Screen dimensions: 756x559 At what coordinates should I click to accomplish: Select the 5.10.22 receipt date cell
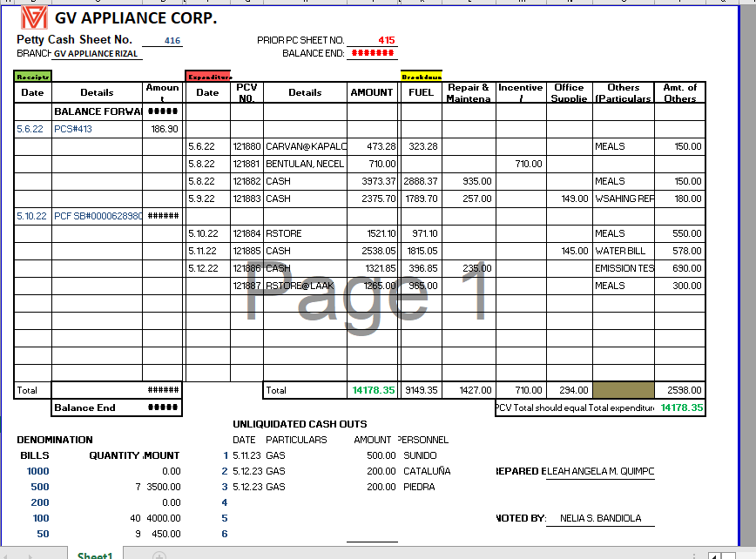tap(32, 216)
